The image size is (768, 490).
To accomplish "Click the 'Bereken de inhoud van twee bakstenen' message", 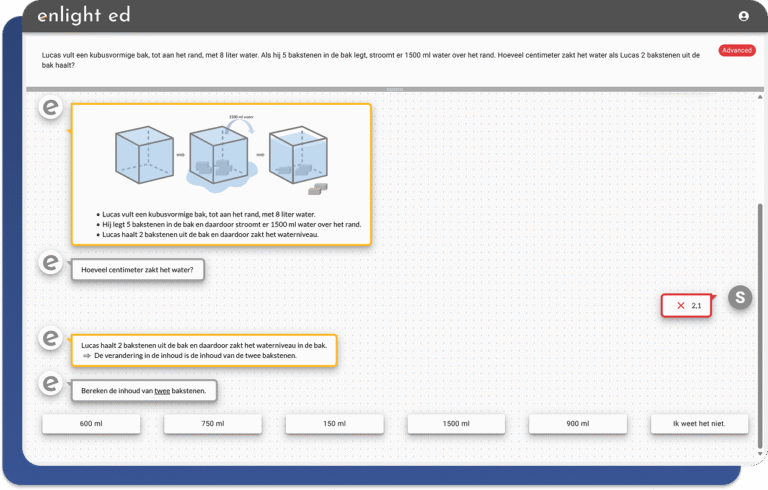I will [x=143, y=391].
